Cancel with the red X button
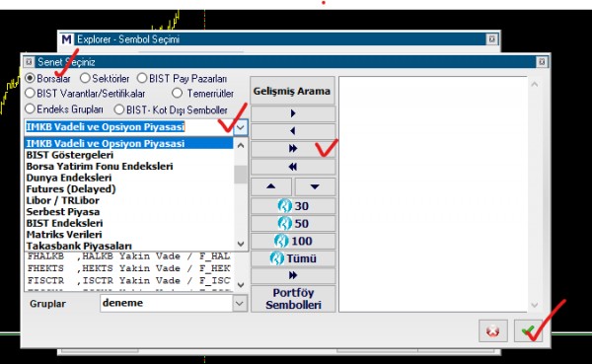Screen dimensions: 592x364 [492, 331]
